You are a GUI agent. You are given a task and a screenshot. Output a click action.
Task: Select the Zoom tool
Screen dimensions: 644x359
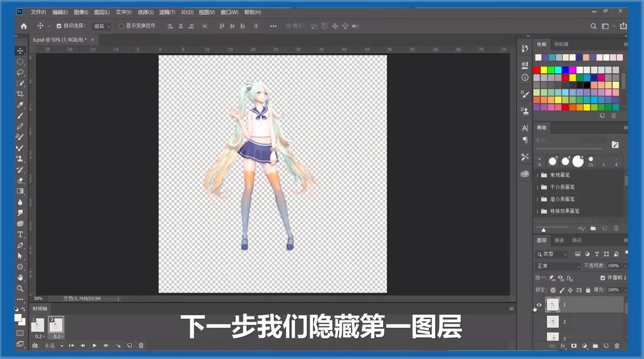20,288
